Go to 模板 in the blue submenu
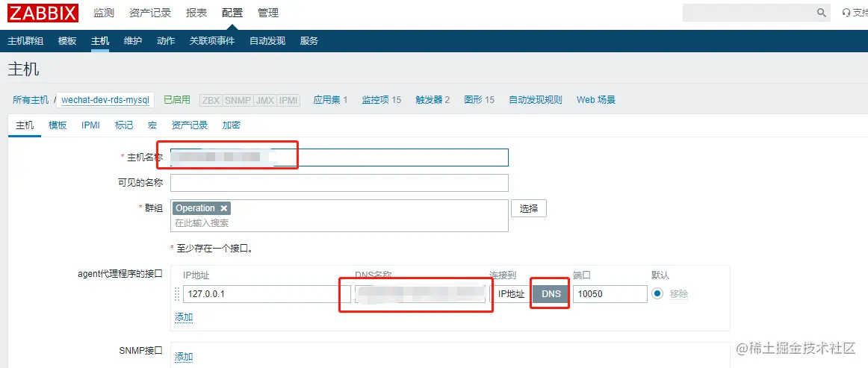868x368 pixels. coord(67,41)
